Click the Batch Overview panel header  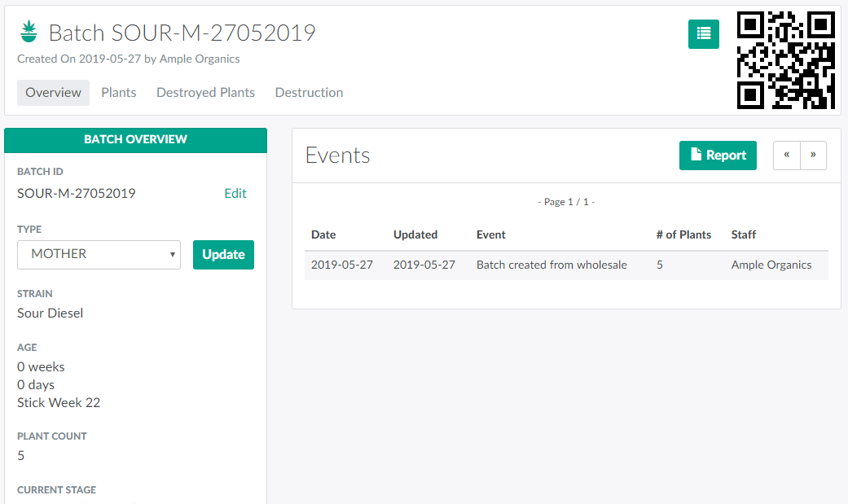pos(135,139)
